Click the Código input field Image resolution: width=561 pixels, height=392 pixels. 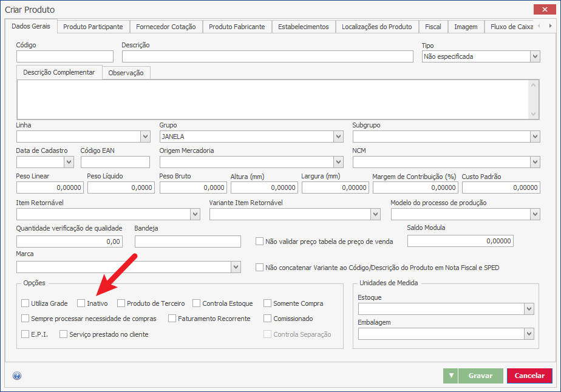(65, 56)
